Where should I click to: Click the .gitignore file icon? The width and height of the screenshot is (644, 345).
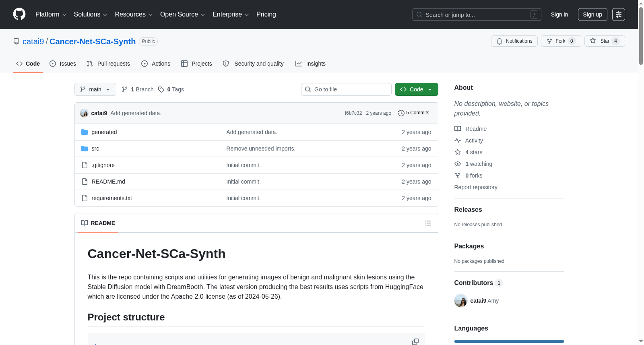tap(85, 165)
